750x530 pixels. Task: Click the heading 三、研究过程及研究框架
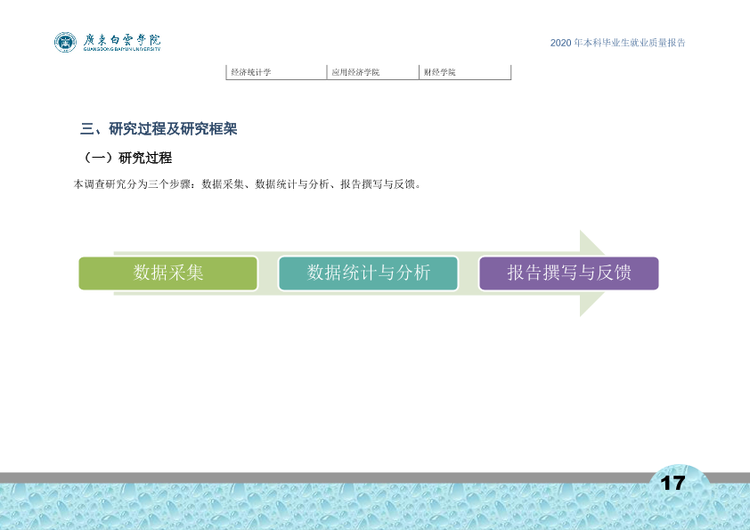(x=159, y=129)
